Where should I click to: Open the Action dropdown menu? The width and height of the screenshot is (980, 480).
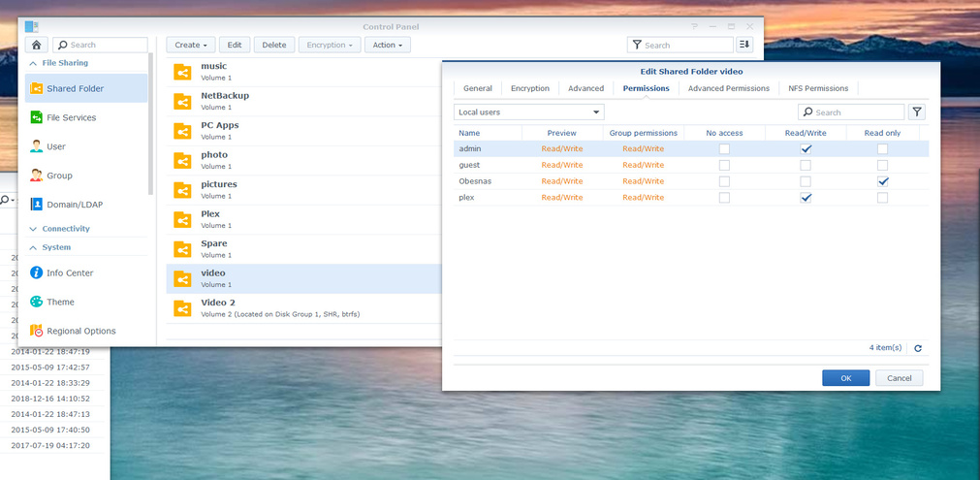(388, 45)
